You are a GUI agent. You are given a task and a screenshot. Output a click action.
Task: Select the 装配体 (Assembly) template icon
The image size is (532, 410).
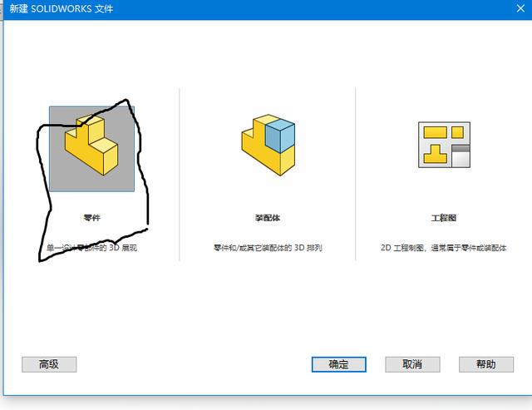(x=268, y=146)
